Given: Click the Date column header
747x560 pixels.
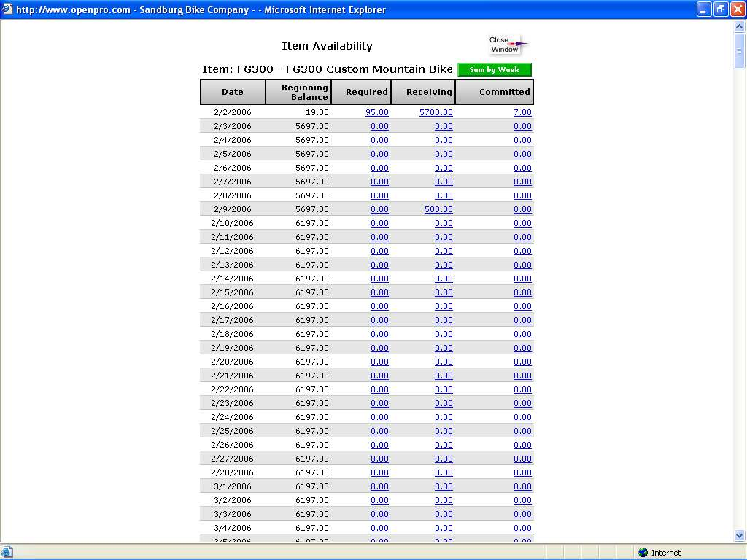Looking at the screenshot, I should coord(233,92).
